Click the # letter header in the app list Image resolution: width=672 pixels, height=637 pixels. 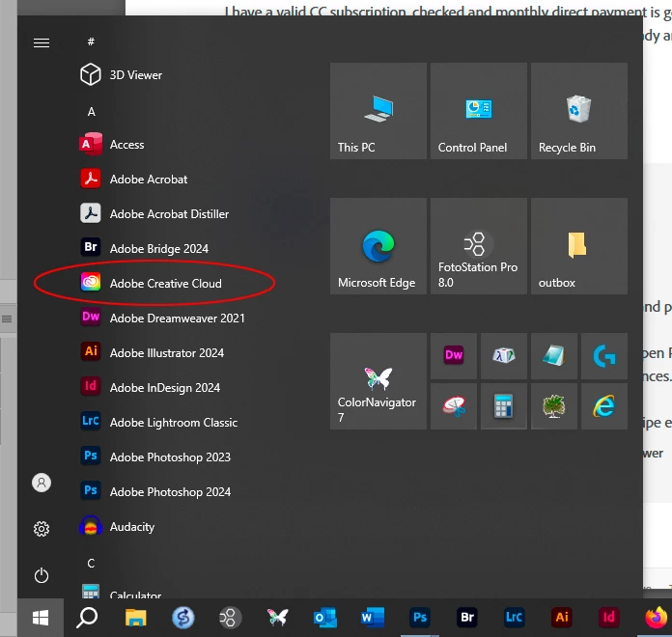pyautogui.click(x=91, y=42)
